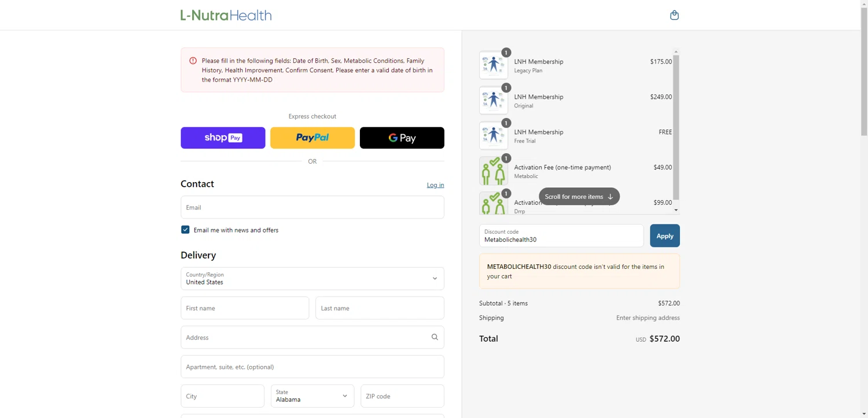Focus the Email input field

tap(312, 207)
